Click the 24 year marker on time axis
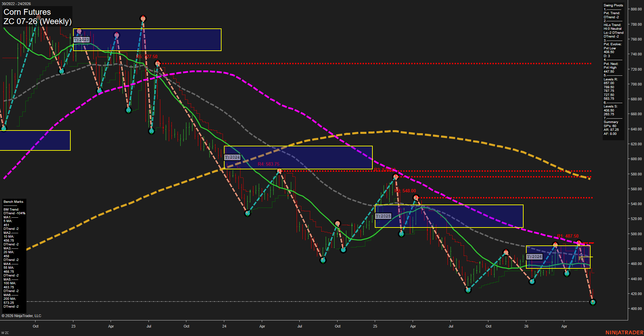 (x=224, y=326)
